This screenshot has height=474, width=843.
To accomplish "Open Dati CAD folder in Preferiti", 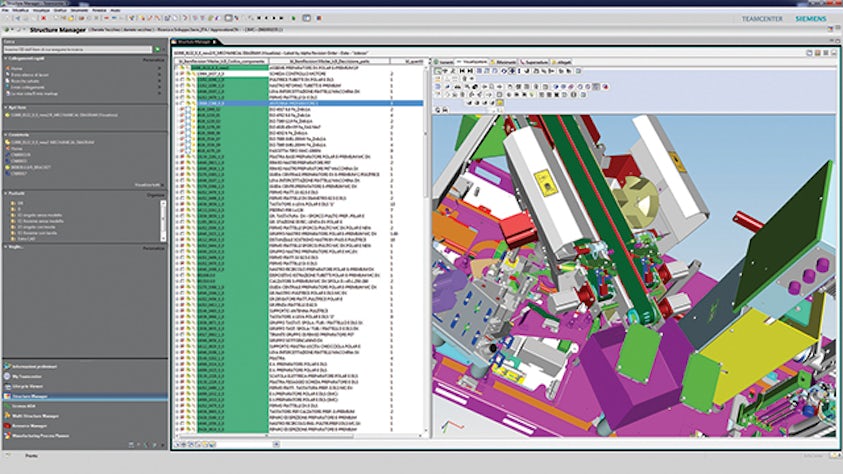I will pyautogui.click(x=23, y=239).
